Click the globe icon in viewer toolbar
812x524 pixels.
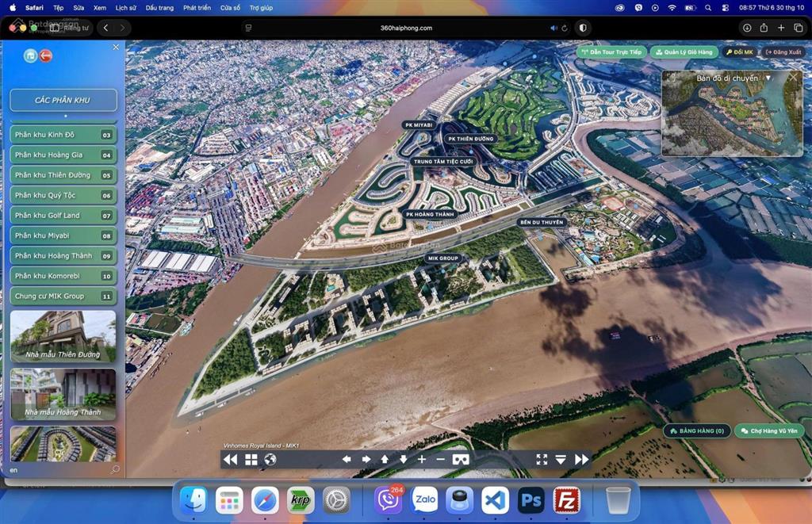pos(270,459)
